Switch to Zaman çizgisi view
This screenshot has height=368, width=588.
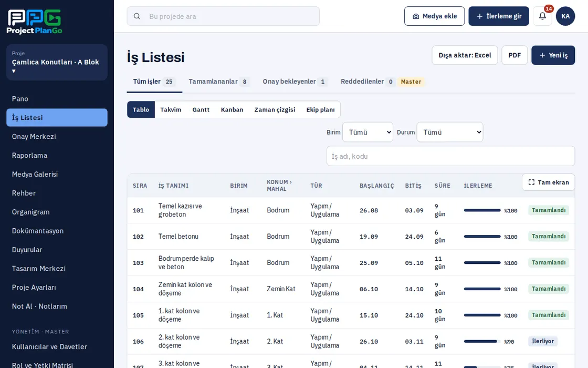click(275, 110)
